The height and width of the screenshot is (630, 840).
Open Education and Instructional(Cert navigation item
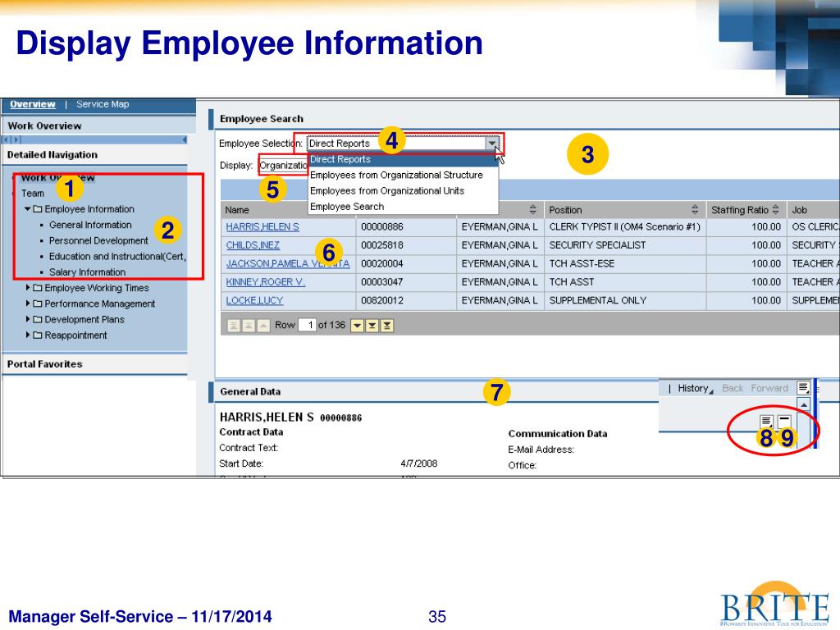(117, 257)
